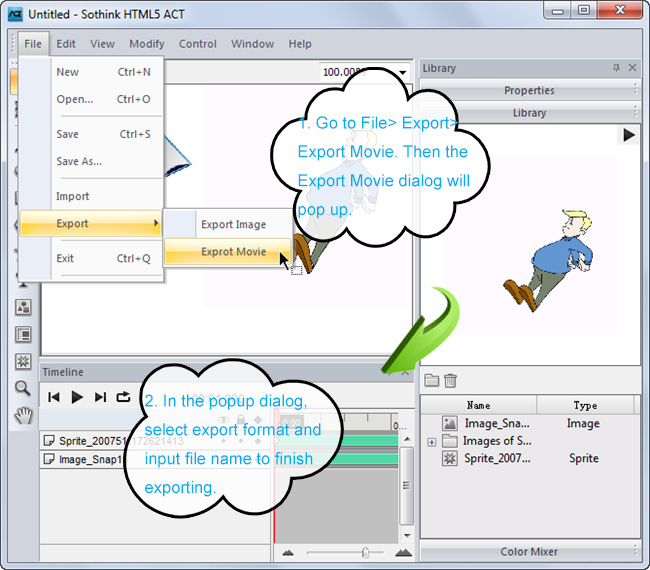Click the timeline vertical scrollbar thumb
Screen dimensions: 650x570
(x=407, y=485)
